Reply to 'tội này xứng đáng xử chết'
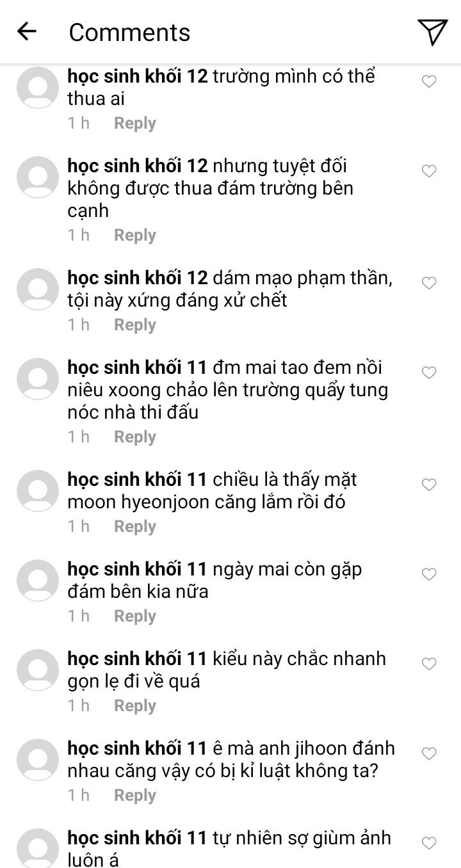Image resolution: width=461 pixels, height=868 pixels. coord(135,325)
